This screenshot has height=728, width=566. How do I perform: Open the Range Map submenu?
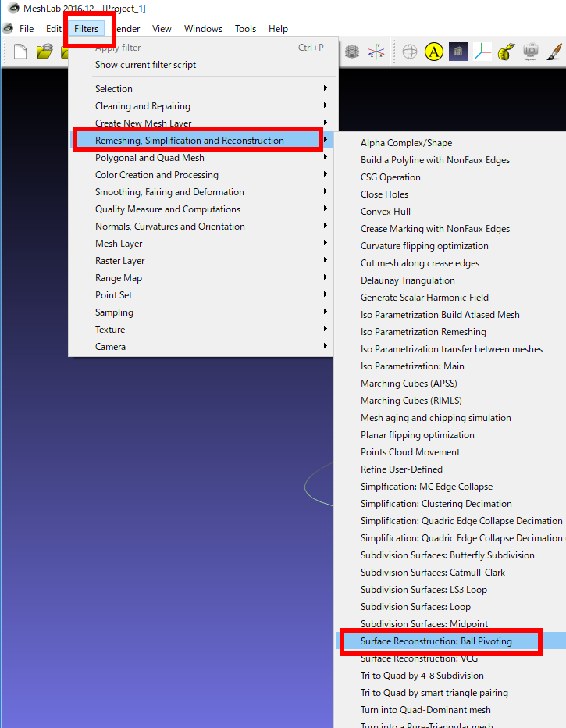(x=201, y=277)
